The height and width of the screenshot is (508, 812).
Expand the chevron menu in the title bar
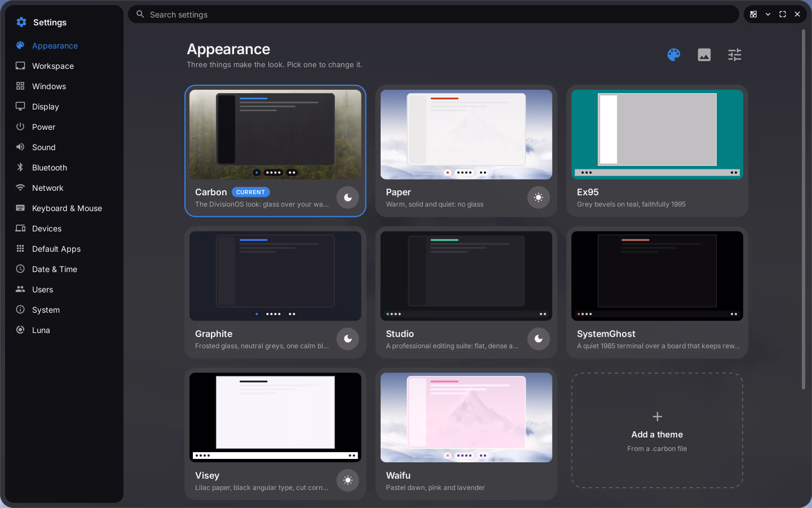[x=768, y=14]
